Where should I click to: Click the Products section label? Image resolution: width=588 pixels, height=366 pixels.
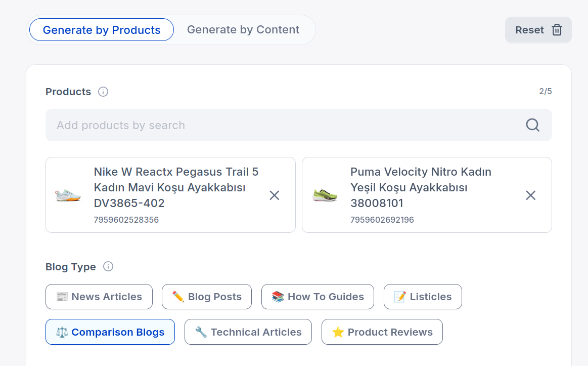coord(68,92)
